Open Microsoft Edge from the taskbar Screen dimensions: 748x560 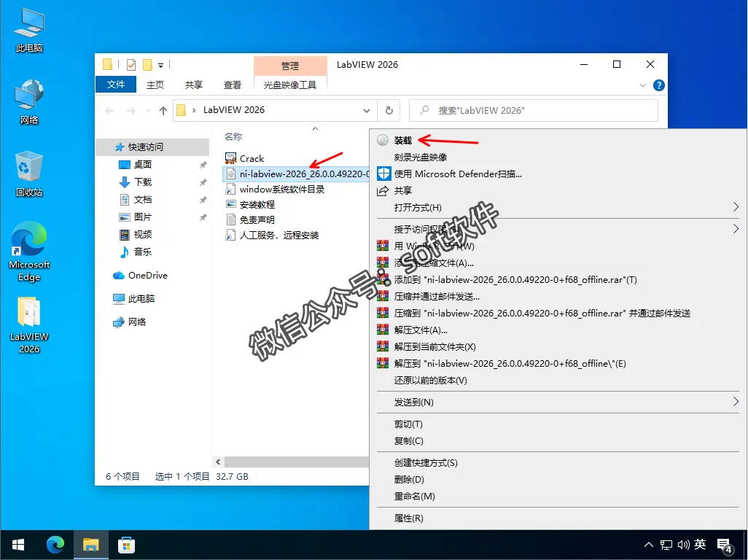point(55,545)
